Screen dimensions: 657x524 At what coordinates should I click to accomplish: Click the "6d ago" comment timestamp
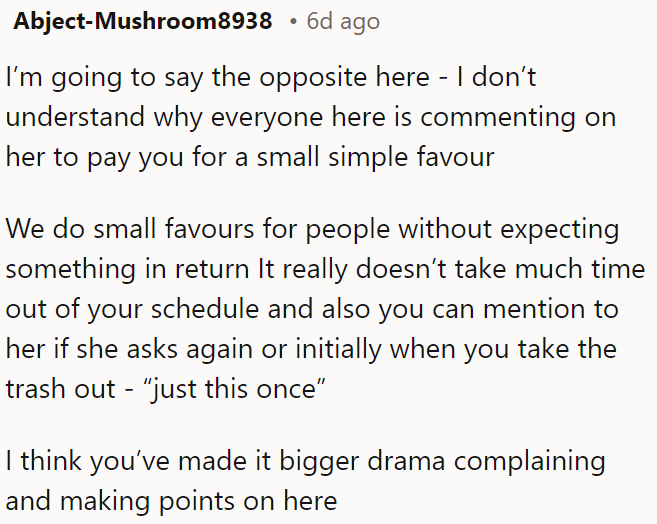point(343,22)
